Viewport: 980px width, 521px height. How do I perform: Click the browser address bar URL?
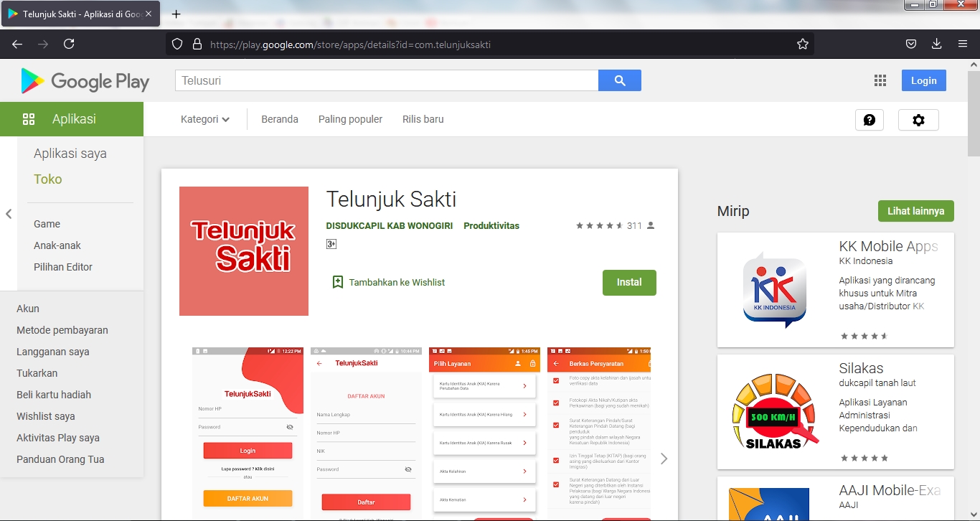click(350, 44)
